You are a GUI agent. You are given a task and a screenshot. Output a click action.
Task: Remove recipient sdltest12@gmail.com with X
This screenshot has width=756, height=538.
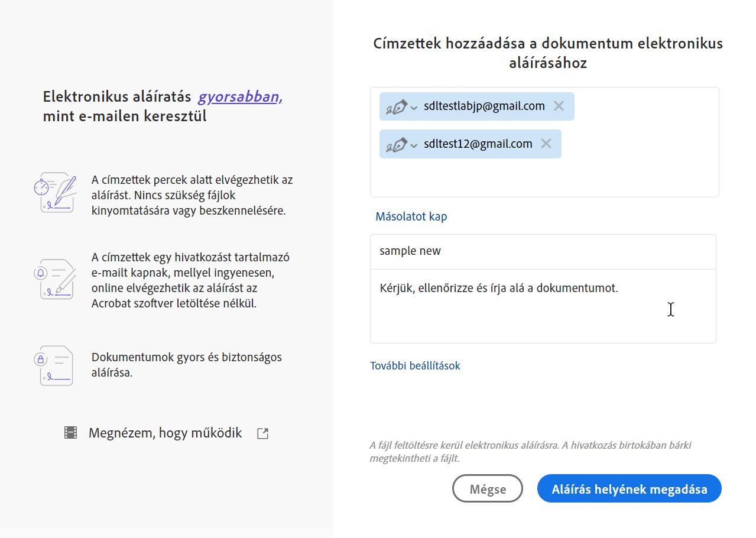[x=546, y=144]
